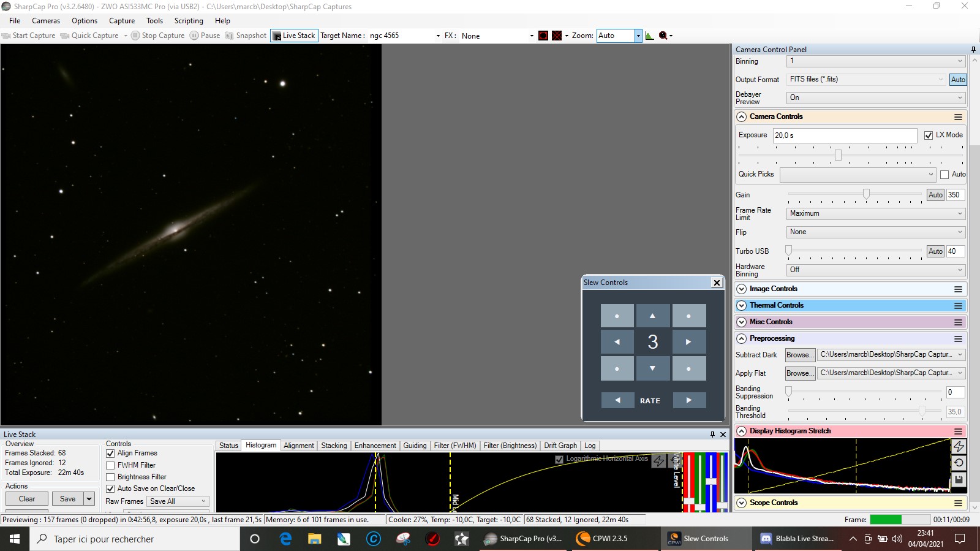
Task: Click the red magnifier focus tool icon
Action: click(663, 36)
